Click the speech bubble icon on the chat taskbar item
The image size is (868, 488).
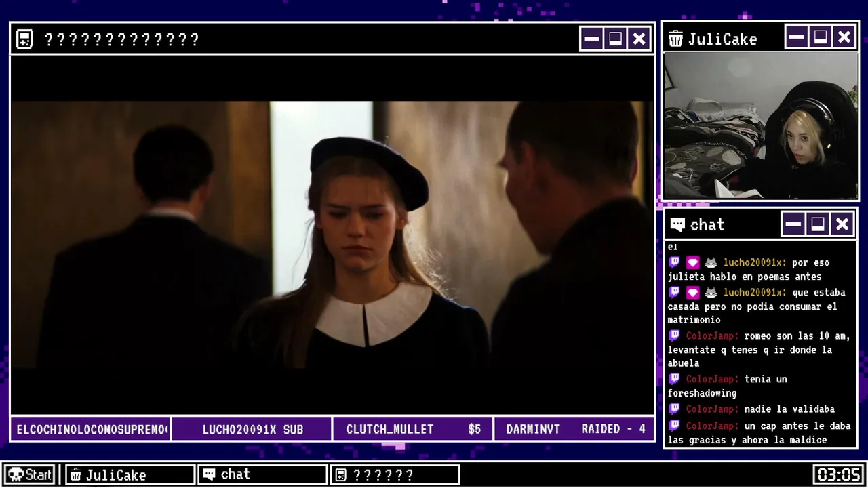[210, 474]
